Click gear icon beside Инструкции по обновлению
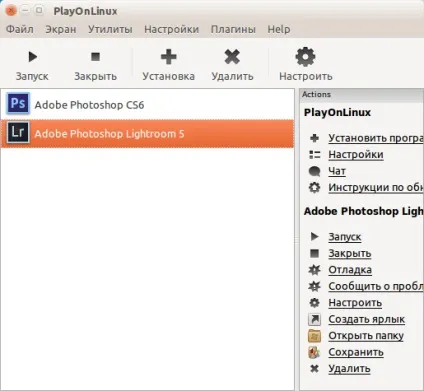This screenshot has height=391, width=424. coord(314,187)
